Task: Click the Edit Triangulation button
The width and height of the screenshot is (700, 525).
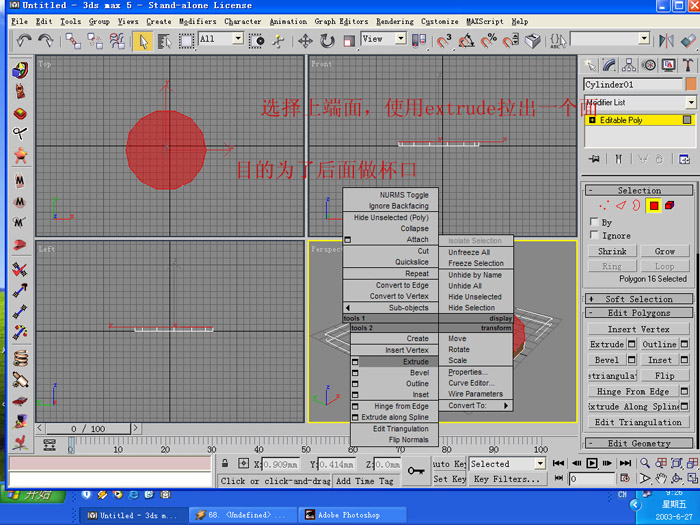Action: point(638,422)
